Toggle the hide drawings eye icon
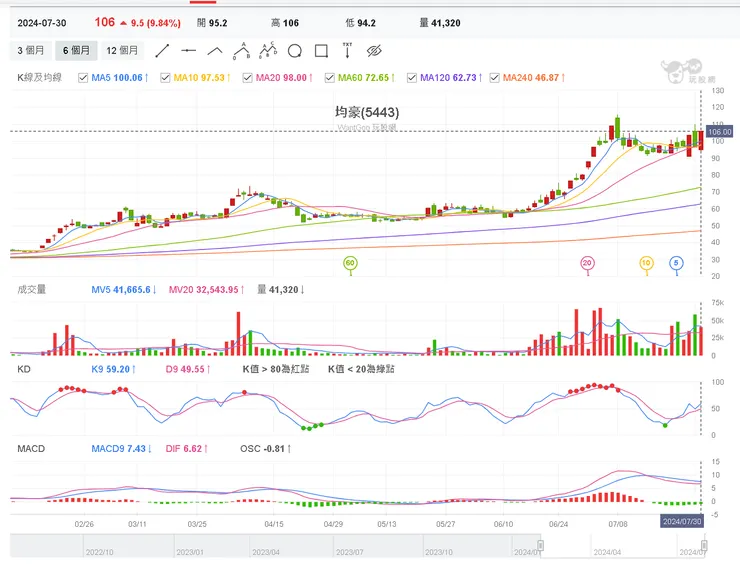Viewport: 740px width, 569px height. point(374,50)
